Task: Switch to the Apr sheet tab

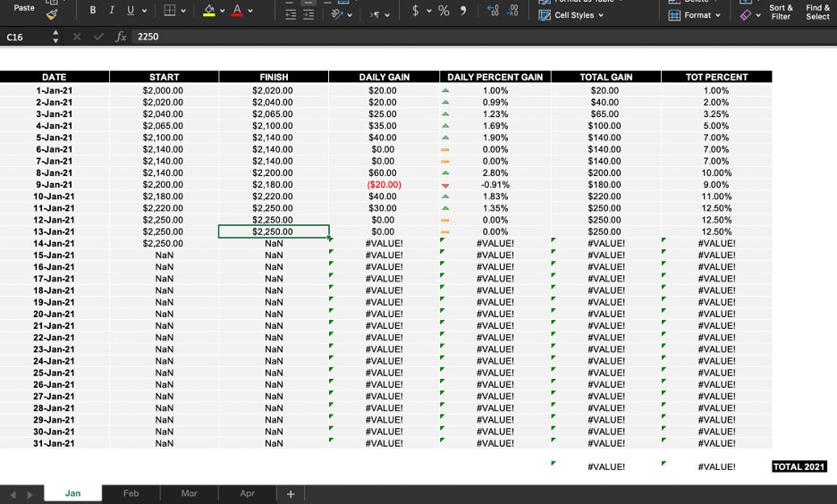Action: [247, 493]
